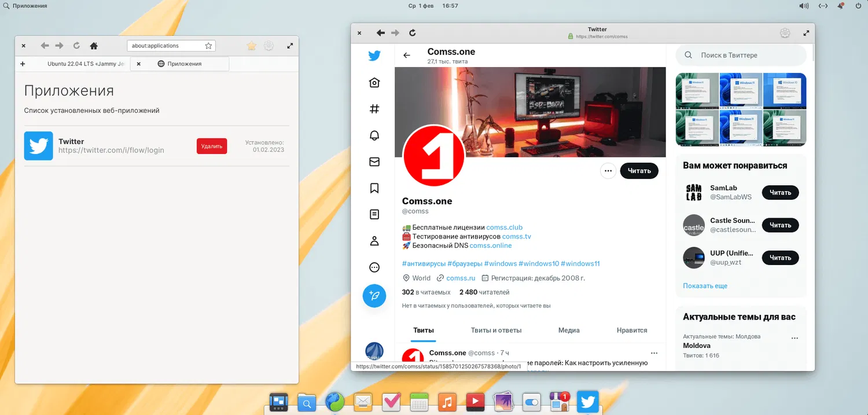
Task: Open notifications via the bell icon
Action: [x=374, y=135]
